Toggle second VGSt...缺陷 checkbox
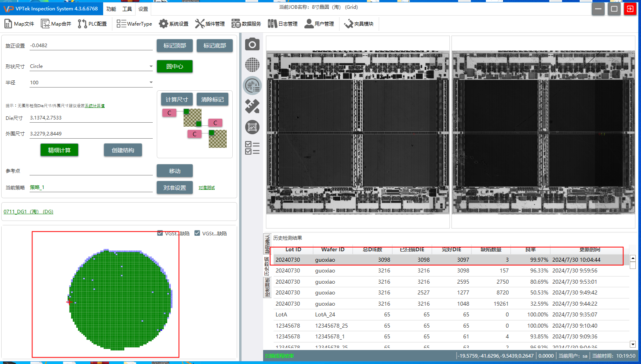Viewport: 641px width, 364px height. pyautogui.click(x=197, y=233)
